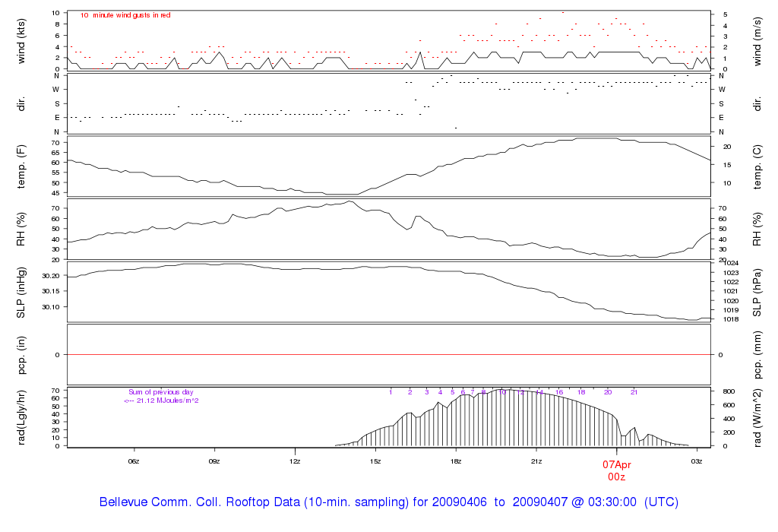Click the '03z' time axis label
The height and width of the screenshot is (532, 778).
pyautogui.click(x=697, y=461)
